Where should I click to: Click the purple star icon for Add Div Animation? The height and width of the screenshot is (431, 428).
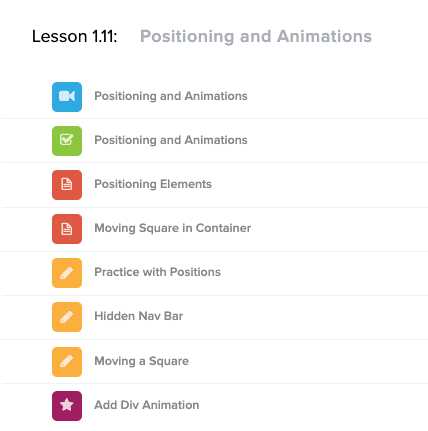coord(67,406)
